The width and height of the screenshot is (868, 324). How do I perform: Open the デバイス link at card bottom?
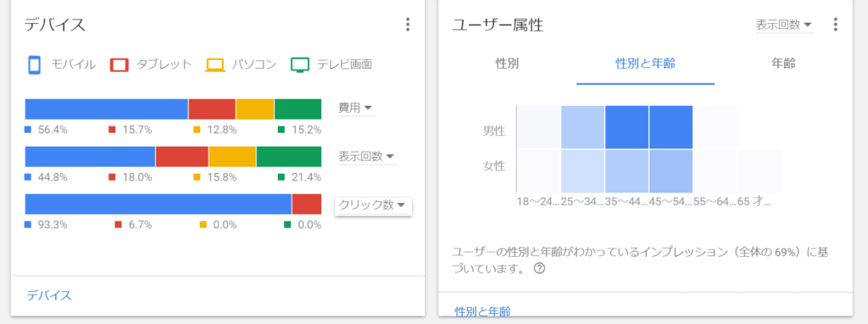49,295
